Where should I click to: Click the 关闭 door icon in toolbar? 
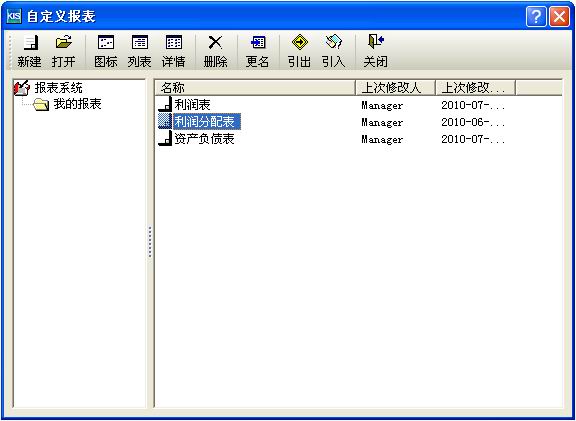pyautogui.click(x=376, y=42)
